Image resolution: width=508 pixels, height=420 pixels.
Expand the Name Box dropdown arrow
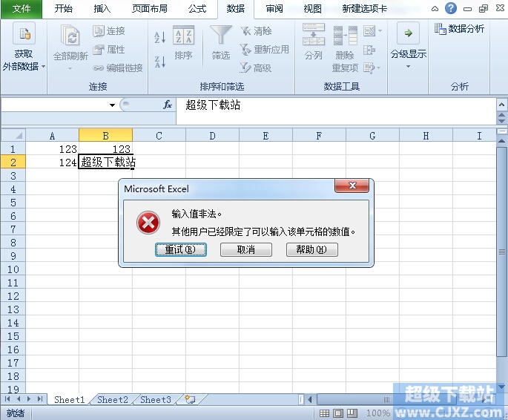[x=112, y=105]
